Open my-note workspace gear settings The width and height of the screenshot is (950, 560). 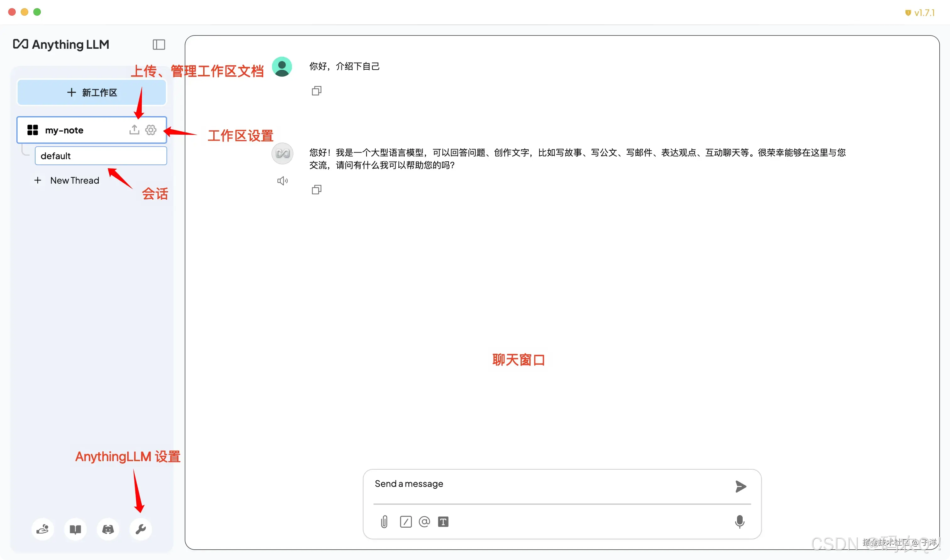tap(151, 130)
